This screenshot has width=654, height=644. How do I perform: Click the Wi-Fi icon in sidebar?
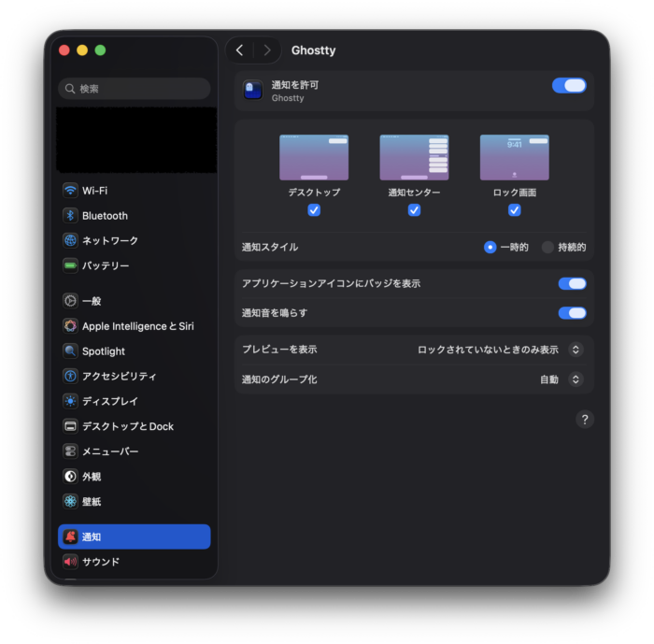click(70, 191)
